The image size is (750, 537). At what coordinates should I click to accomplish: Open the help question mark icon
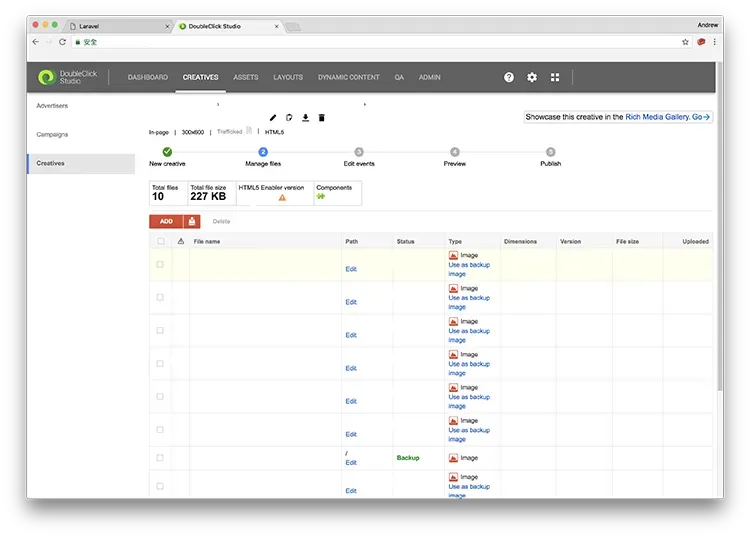coord(509,77)
